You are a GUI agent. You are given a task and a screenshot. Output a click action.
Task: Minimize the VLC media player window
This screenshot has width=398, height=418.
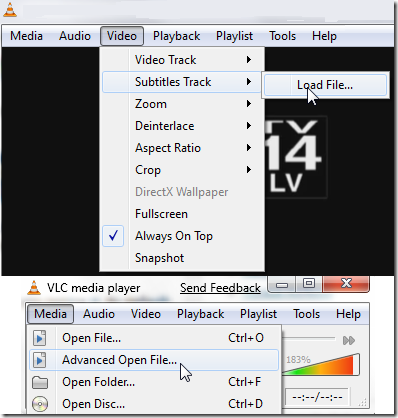click(282, 285)
